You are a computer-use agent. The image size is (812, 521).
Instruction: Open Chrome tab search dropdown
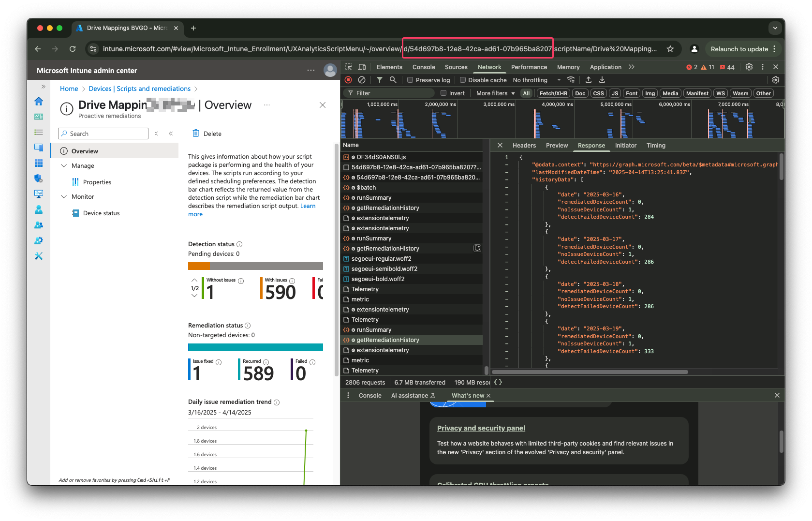pyautogui.click(x=775, y=28)
